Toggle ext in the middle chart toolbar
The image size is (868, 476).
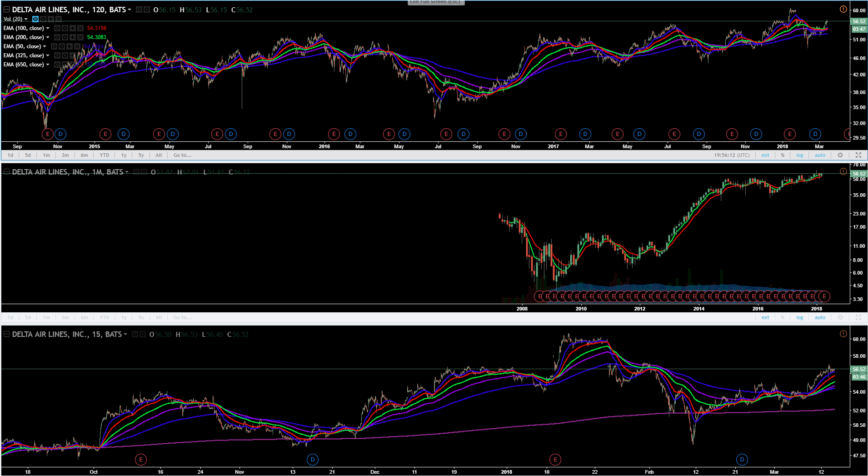(765, 317)
